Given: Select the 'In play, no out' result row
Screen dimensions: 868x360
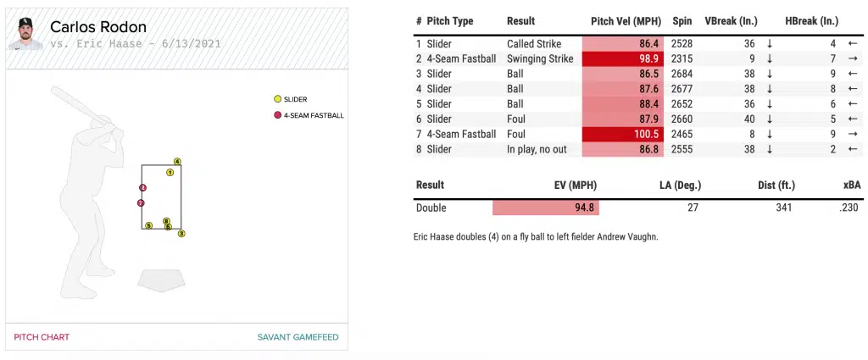Looking at the screenshot, I should (x=537, y=149).
